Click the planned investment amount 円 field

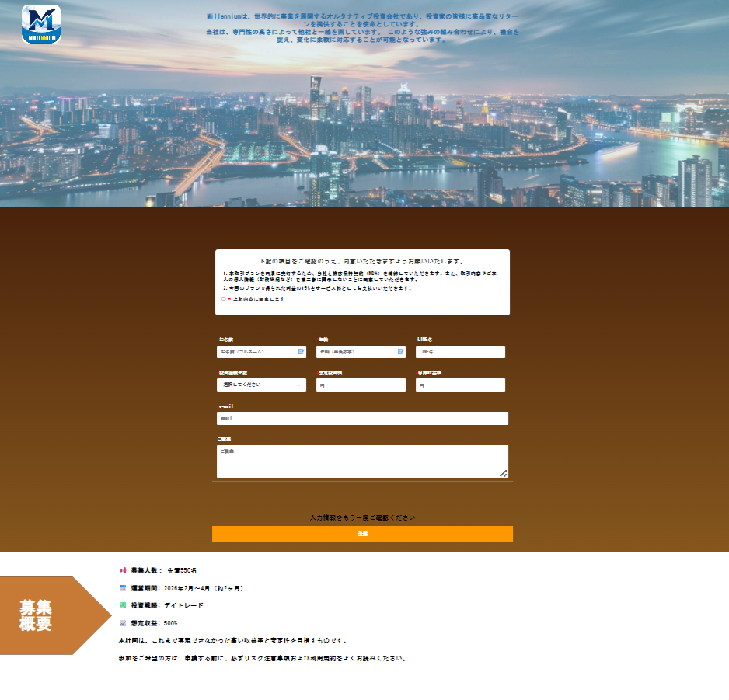pyautogui.click(x=361, y=385)
